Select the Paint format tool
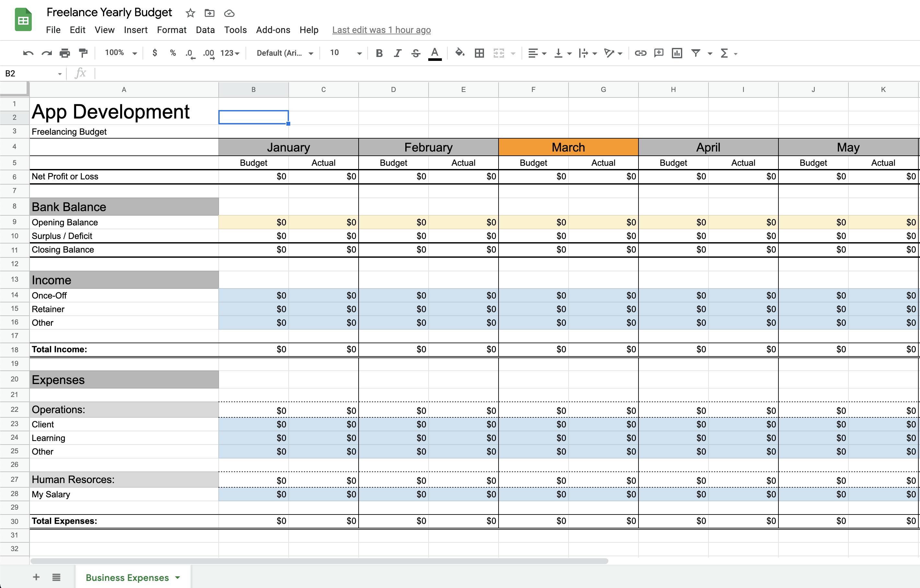920x588 pixels. pos(83,53)
